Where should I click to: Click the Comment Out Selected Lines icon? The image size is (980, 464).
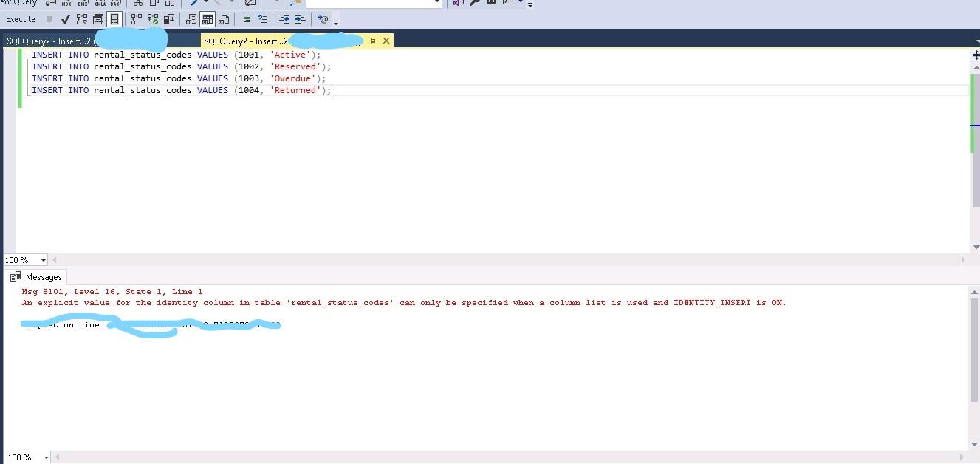point(246,18)
